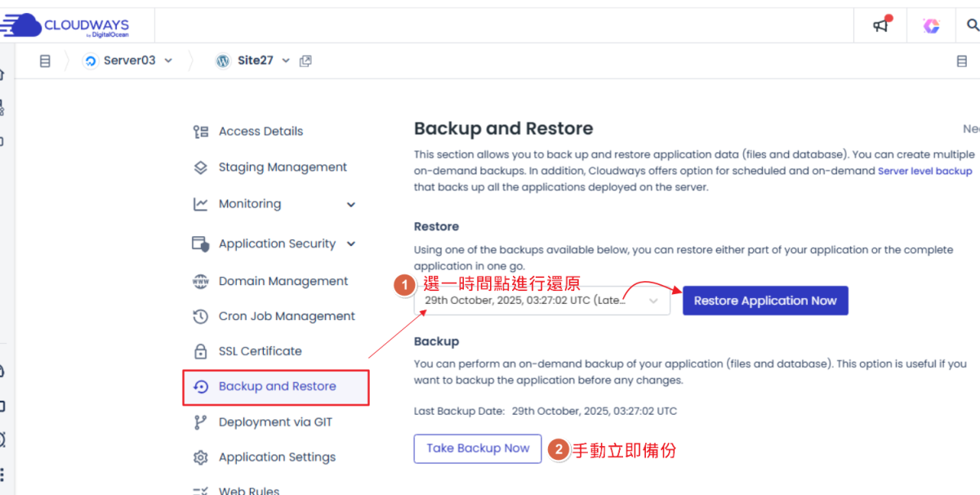Click the Take Backup Now button
Viewport: 980px width, 495px height.
(478, 448)
